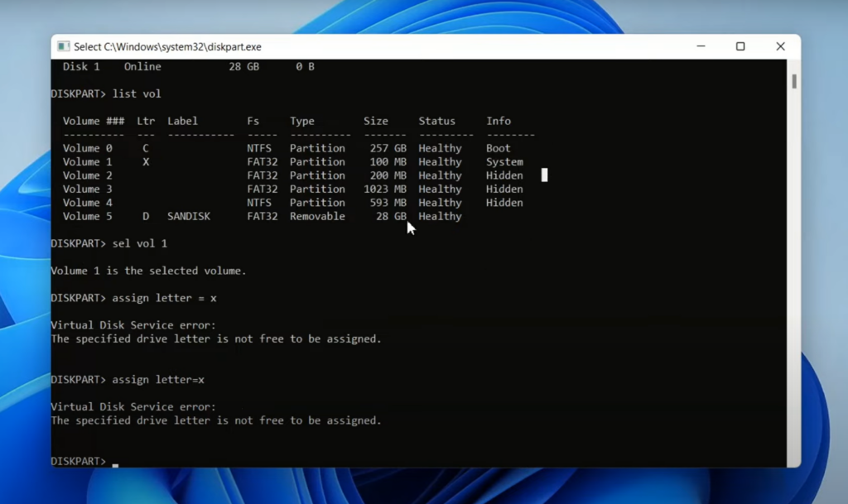Image resolution: width=848 pixels, height=504 pixels.
Task: Maximize the diskpart window
Action: tap(740, 46)
